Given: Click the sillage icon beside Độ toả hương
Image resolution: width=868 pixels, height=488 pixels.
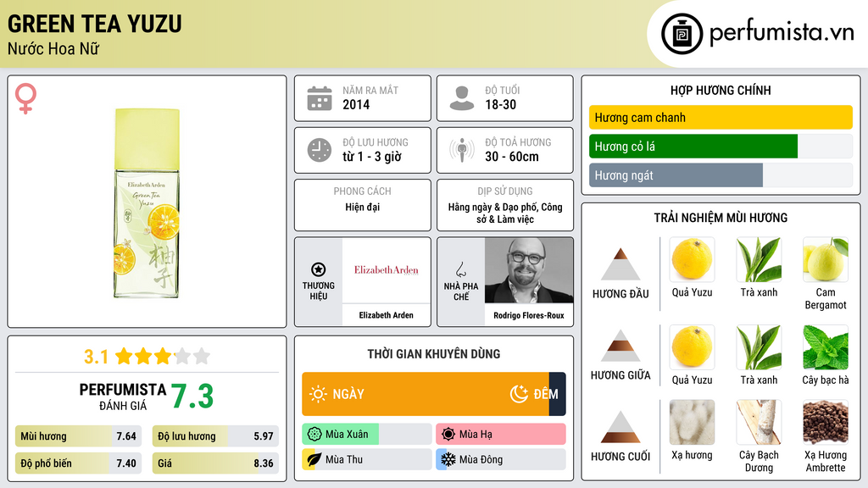Looking at the screenshot, I should (x=462, y=150).
